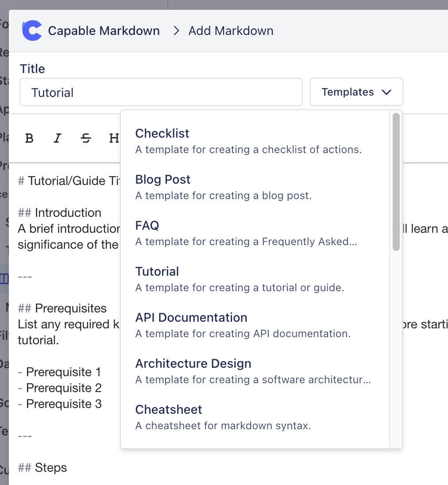Image resolution: width=448 pixels, height=485 pixels.
Task: Click the breadcrumb chevron before Add Markdown
Action: click(177, 31)
